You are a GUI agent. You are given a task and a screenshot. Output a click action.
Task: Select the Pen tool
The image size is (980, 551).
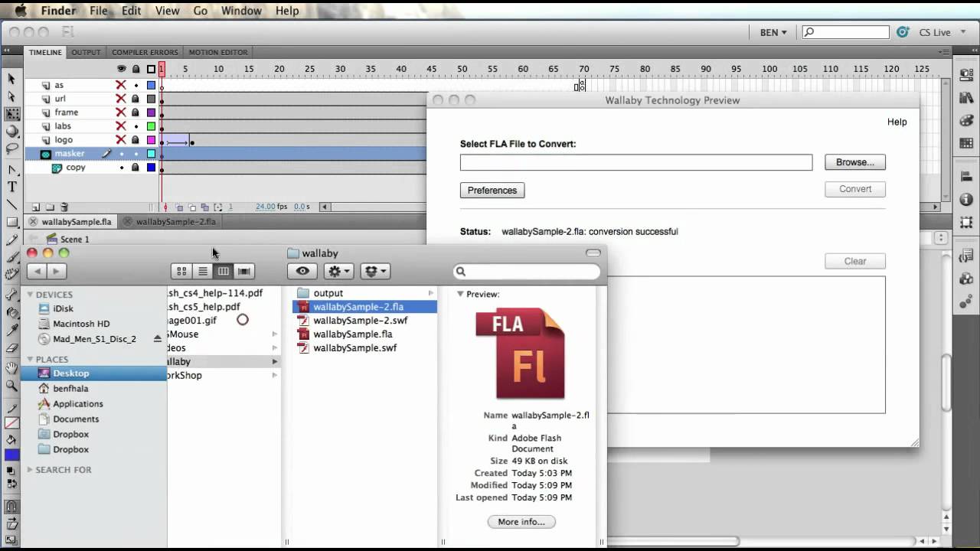point(11,170)
